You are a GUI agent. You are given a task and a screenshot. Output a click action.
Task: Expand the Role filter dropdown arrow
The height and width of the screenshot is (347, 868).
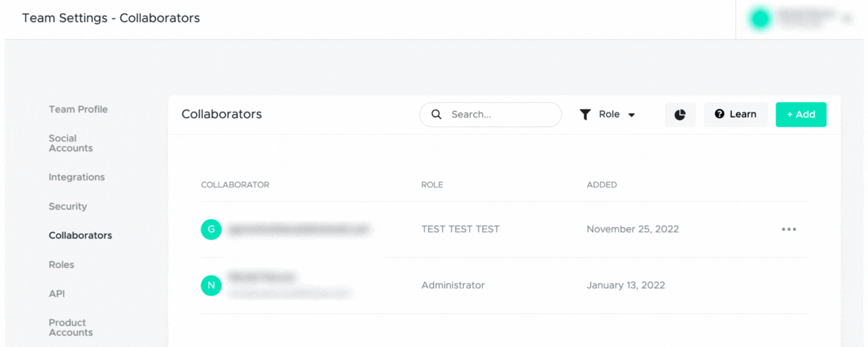pos(631,115)
